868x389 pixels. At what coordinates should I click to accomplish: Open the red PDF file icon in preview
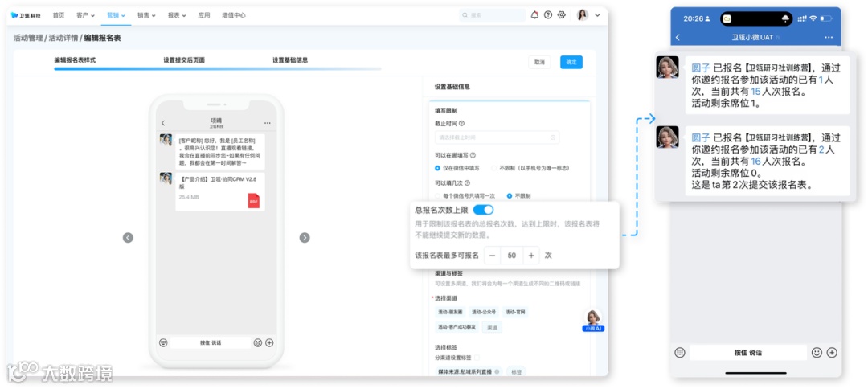point(253,201)
